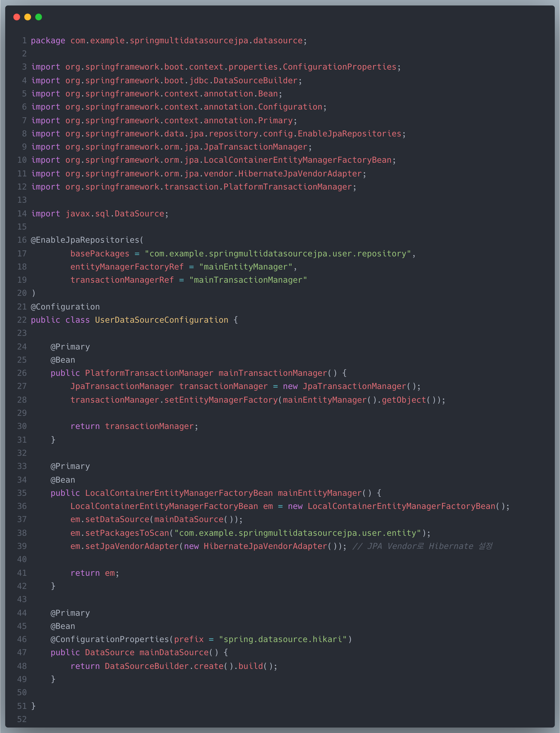Image resolution: width=560 pixels, height=733 pixels.
Task: Click the DataSourceBuilder.create().build() return line
Action: coord(174,666)
